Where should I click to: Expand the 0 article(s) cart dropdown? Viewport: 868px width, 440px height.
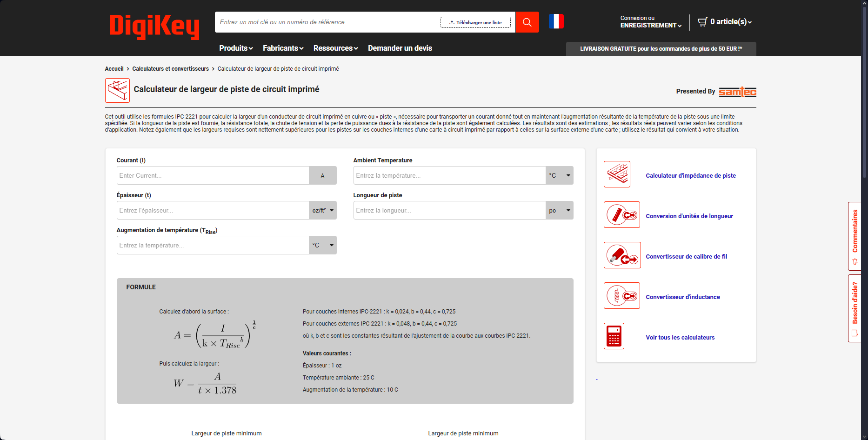click(731, 21)
